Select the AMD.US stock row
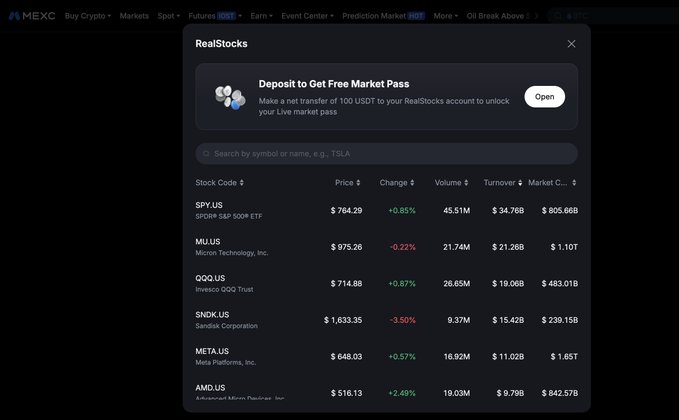Image resolution: width=679 pixels, height=420 pixels. [x=386, y=390]
